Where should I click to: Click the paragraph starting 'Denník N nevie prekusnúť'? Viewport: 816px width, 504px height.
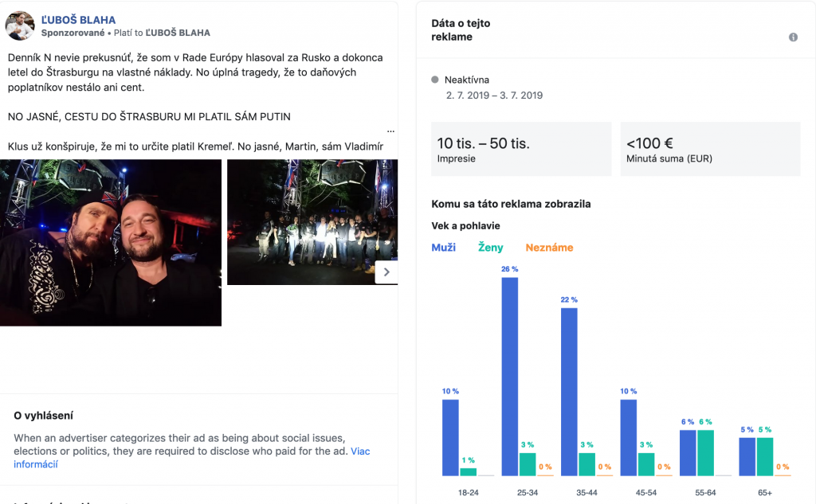(x=195, y=72)
